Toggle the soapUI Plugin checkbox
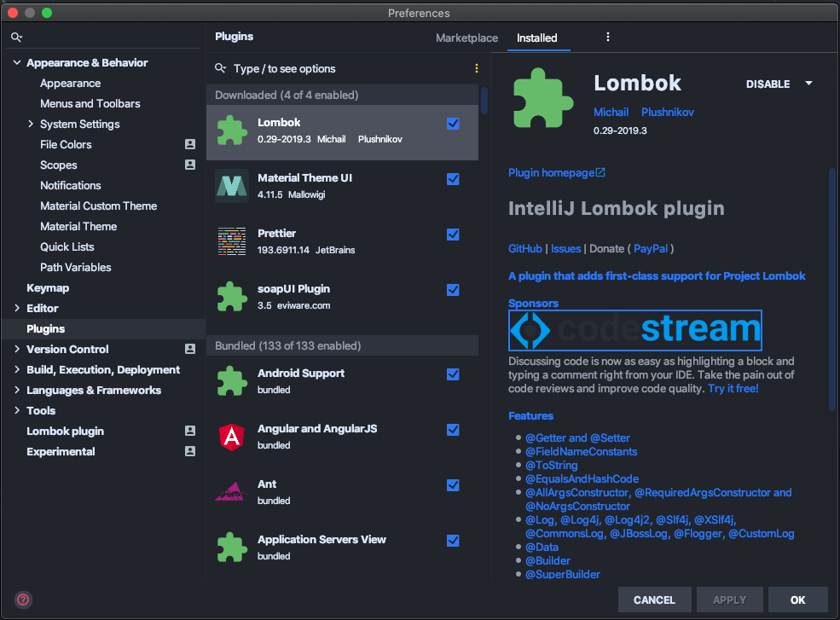 tap(453, 290)
